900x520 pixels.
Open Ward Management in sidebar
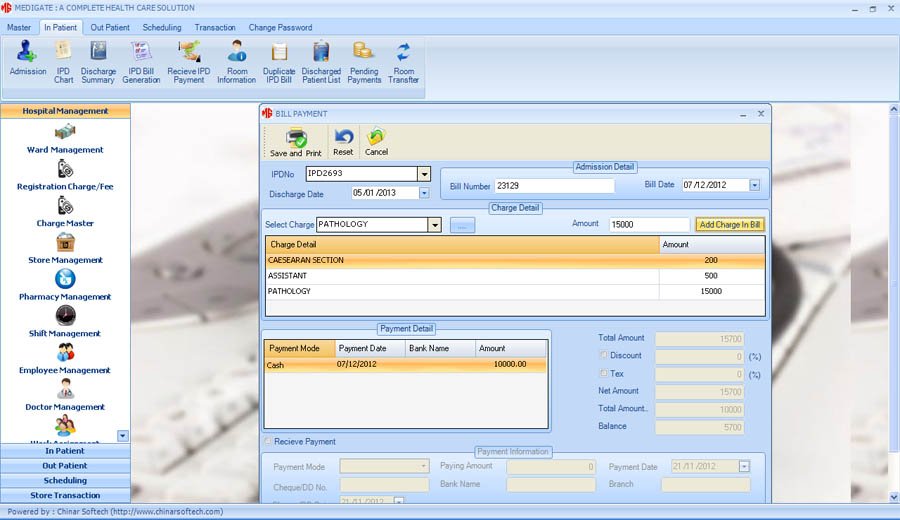(x=65, y=139)
